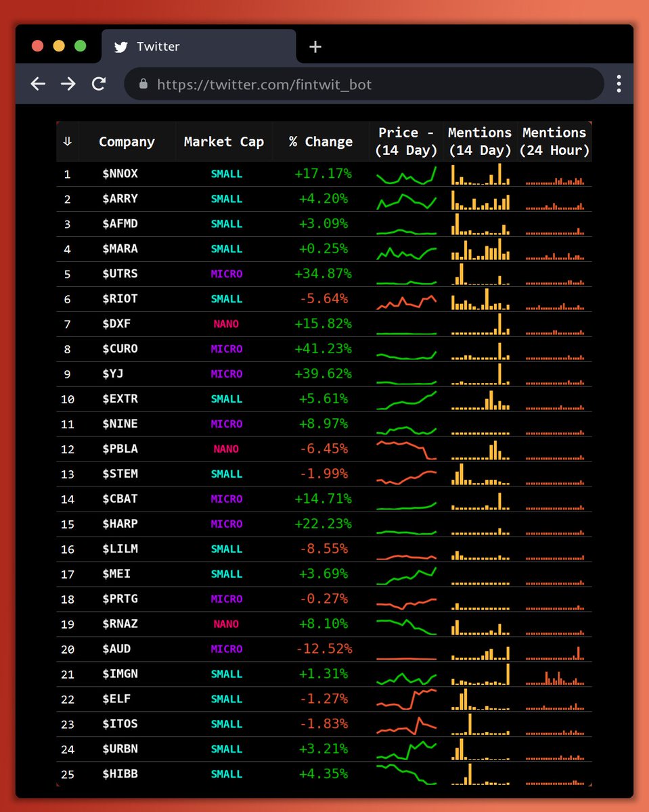Select the Twitter browser tab

coord(199,47)
